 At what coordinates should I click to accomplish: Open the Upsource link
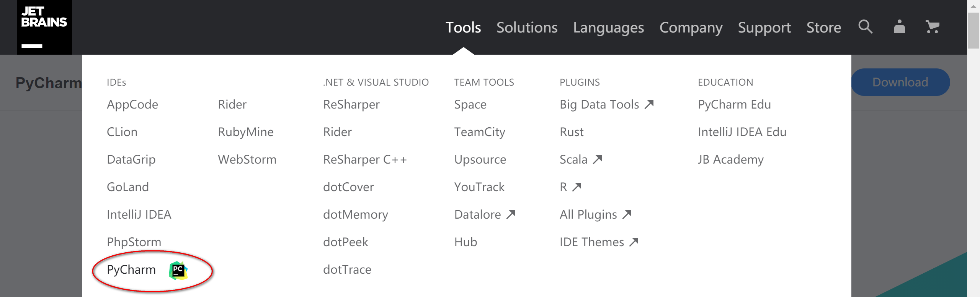[x=480, y=159]
